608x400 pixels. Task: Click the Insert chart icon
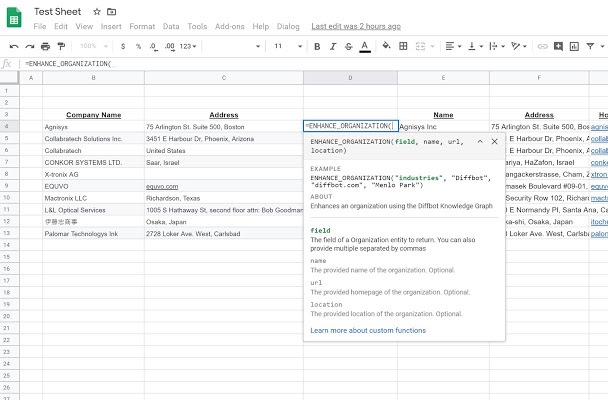point(574,47)
